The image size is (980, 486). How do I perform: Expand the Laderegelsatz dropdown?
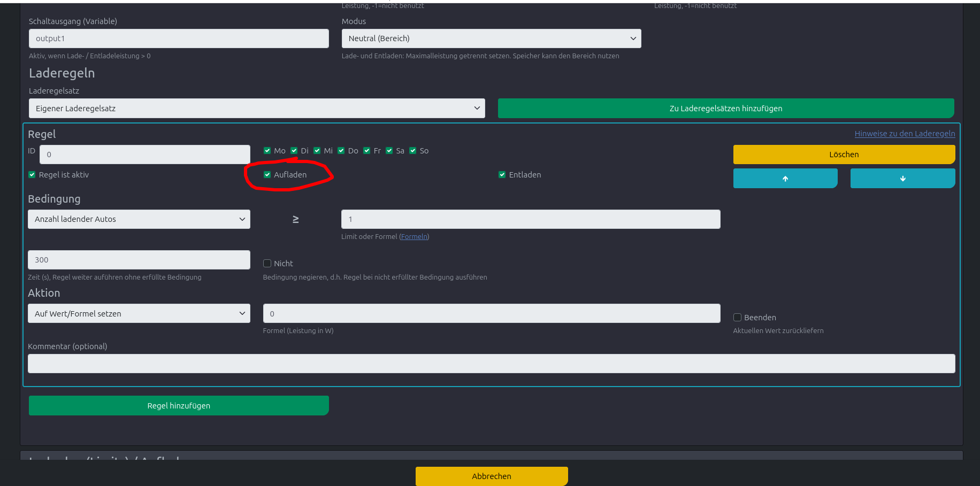[x=257, y=109]
